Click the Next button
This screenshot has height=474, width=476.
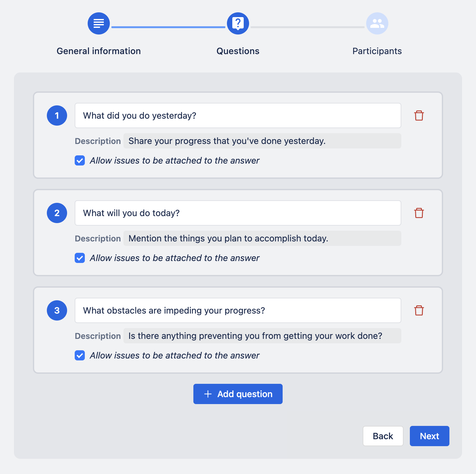point(429,436)
